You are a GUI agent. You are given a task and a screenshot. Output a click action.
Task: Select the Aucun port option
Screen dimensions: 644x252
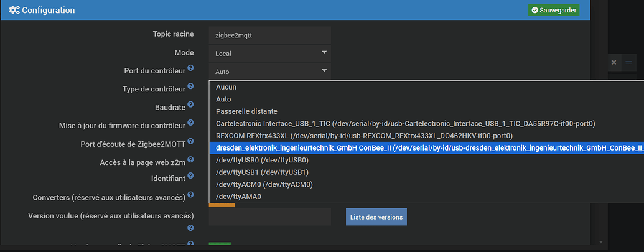pos(226,87)
